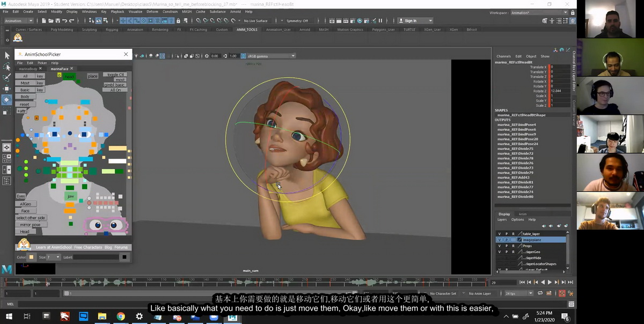Image resolution: width=644 pixels, height=324 pixels.
Task: Activate the Rotate tool in toolbox
Action: [7, 100]
